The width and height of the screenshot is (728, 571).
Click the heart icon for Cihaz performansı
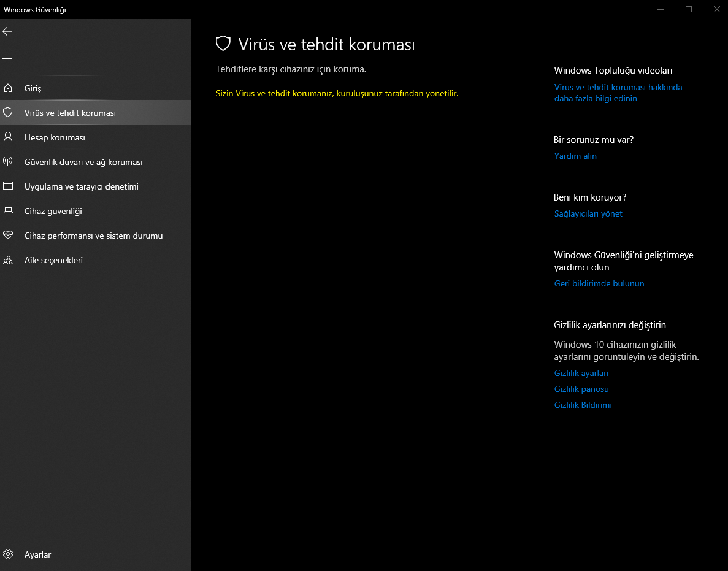[8, 235]
